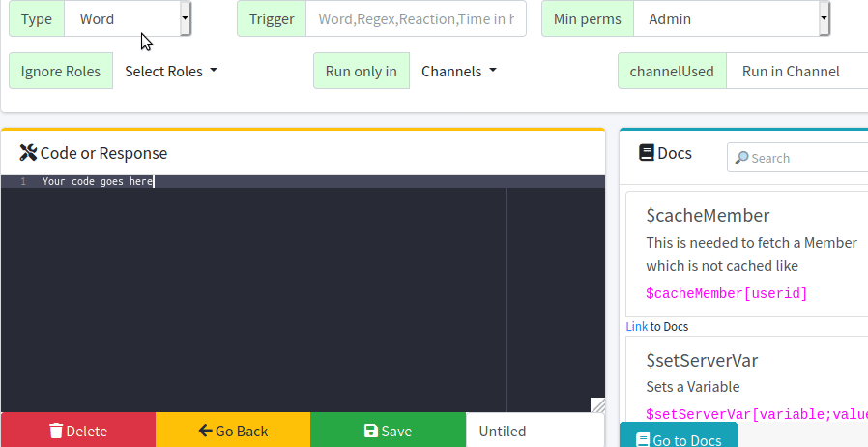Click the $setServerVar doc title
This screenshot has width=868, height=447.
pos(702,360)
